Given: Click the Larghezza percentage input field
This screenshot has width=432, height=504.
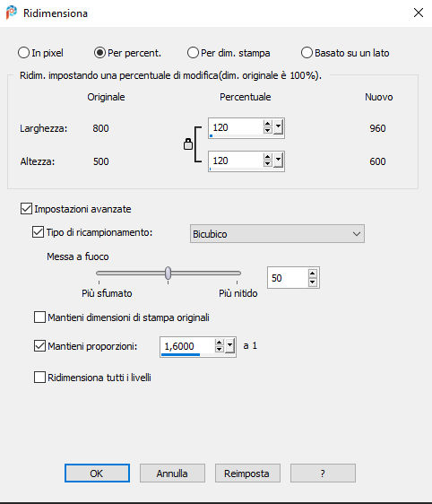Looking at the screenshot, I should pyautogui.click(x=236, y=127).
